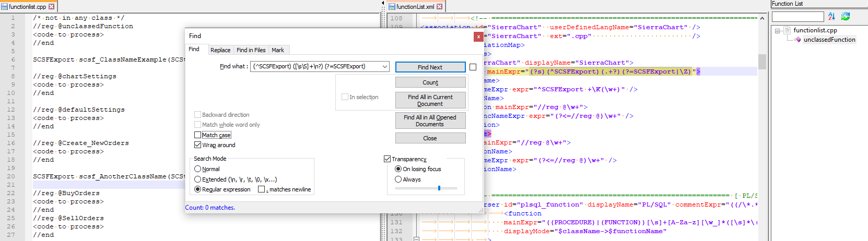Close the Find dialog with the red X
This screenshot has height=241, width=868.
[478, 37]
